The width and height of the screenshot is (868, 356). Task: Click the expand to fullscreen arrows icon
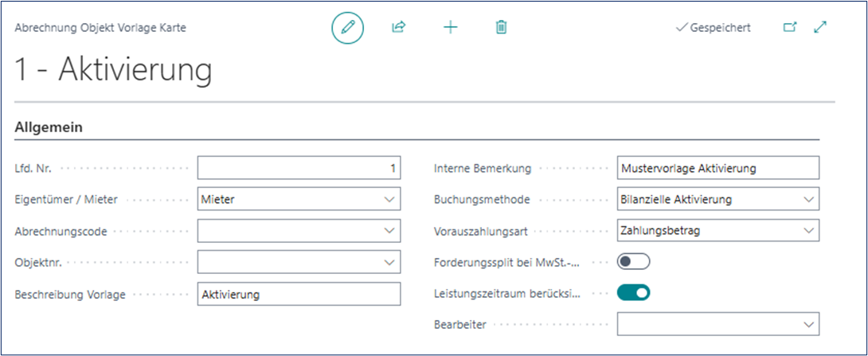tap(820, 28)
